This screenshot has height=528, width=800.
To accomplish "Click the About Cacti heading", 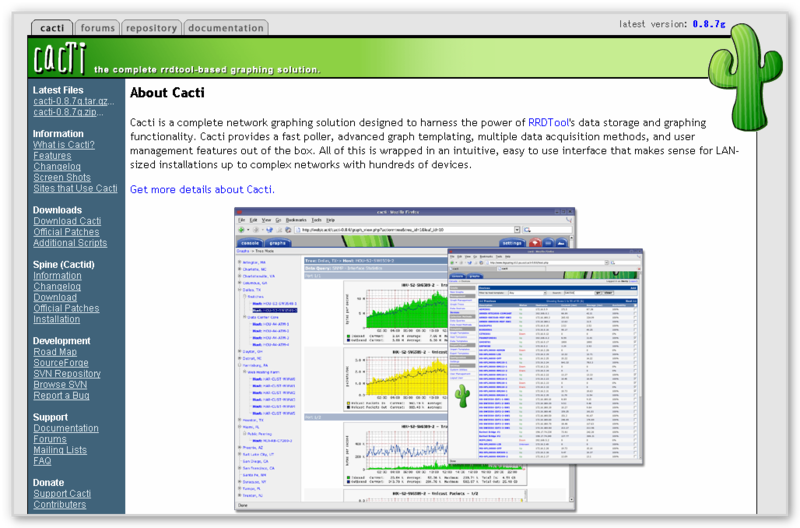I will point(167,92).
